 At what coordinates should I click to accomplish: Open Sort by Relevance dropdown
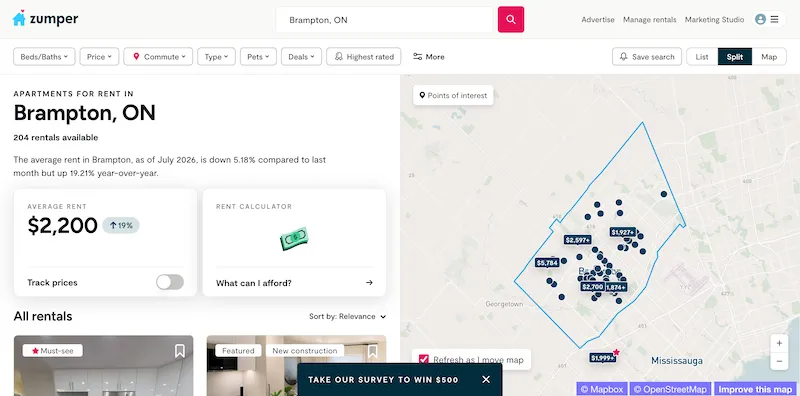coord(347,316)
